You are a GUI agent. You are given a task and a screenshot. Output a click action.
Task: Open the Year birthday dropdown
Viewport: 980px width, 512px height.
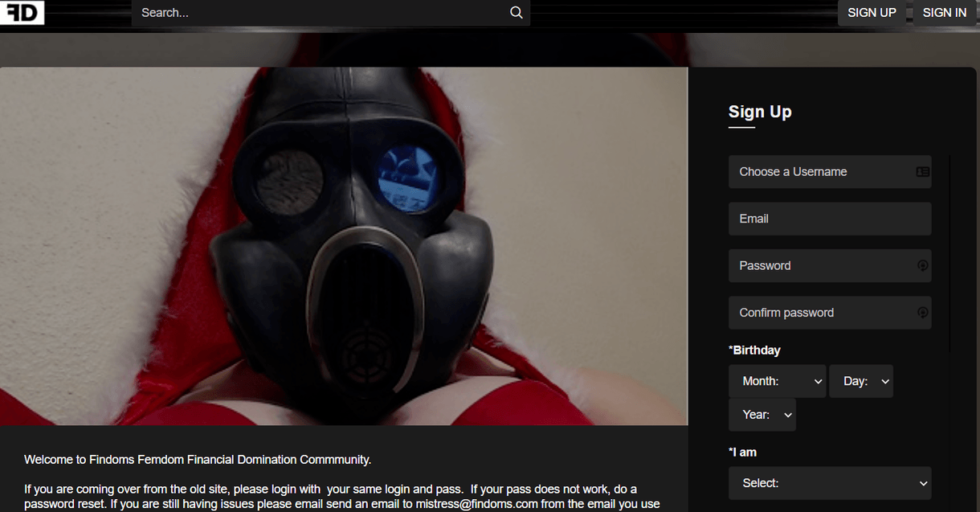(x=762, y=415)
